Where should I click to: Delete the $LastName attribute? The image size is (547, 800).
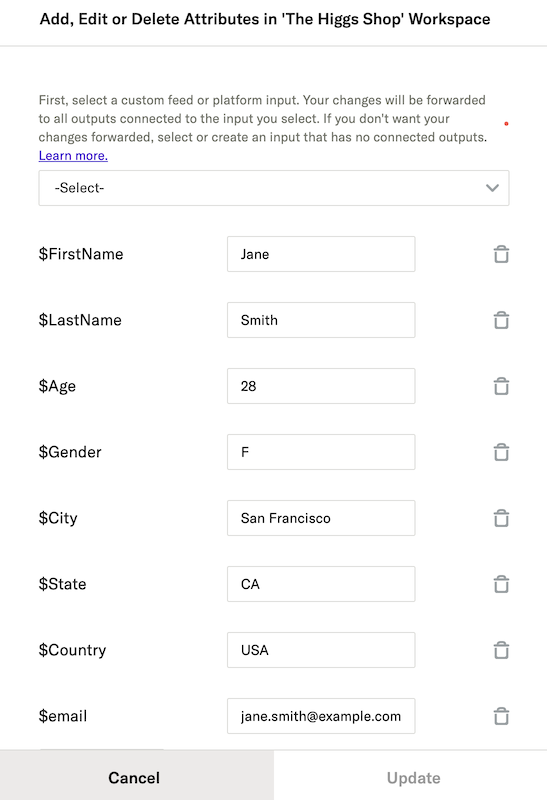[501, 320]
